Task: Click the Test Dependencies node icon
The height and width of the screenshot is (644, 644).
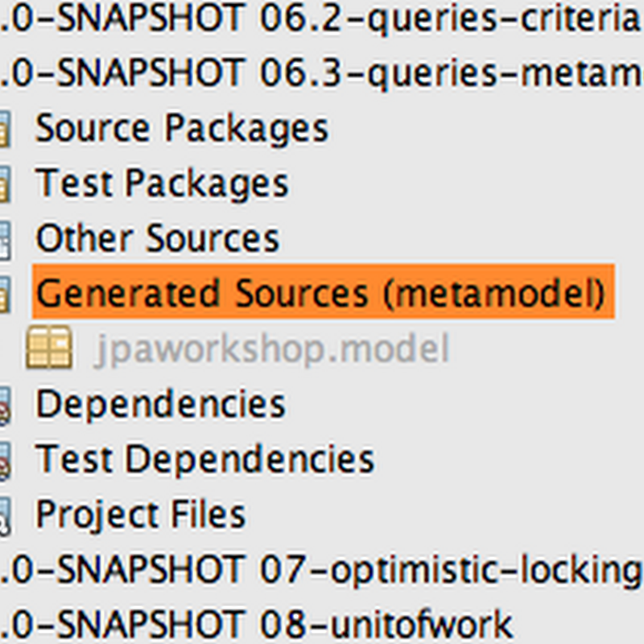Action: [x=5, y=460]
